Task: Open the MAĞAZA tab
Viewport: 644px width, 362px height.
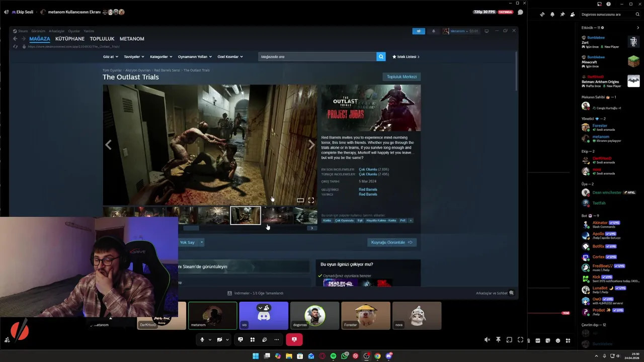Action: tap(40, 39)
